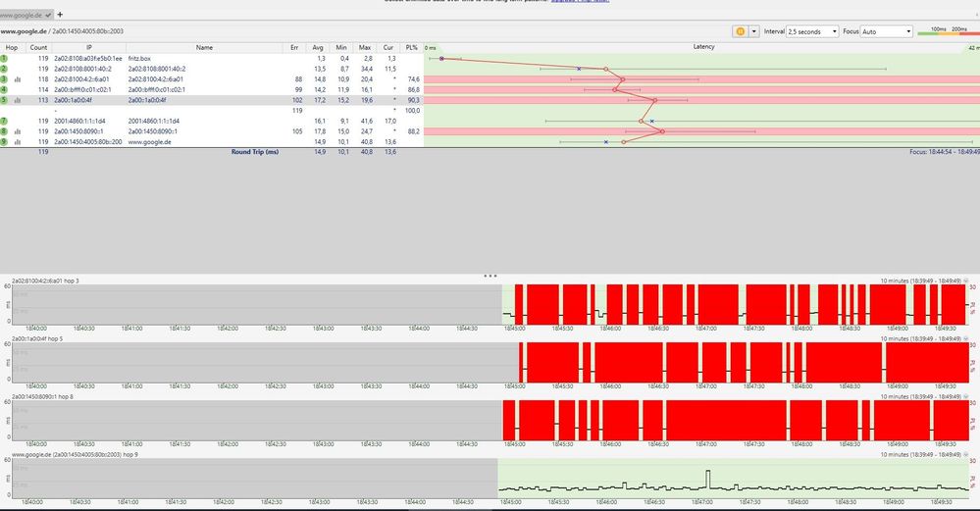The image size is (980, 511).
Task: Click hop 5 green circle icon
Action: click(x=4, y=100)
